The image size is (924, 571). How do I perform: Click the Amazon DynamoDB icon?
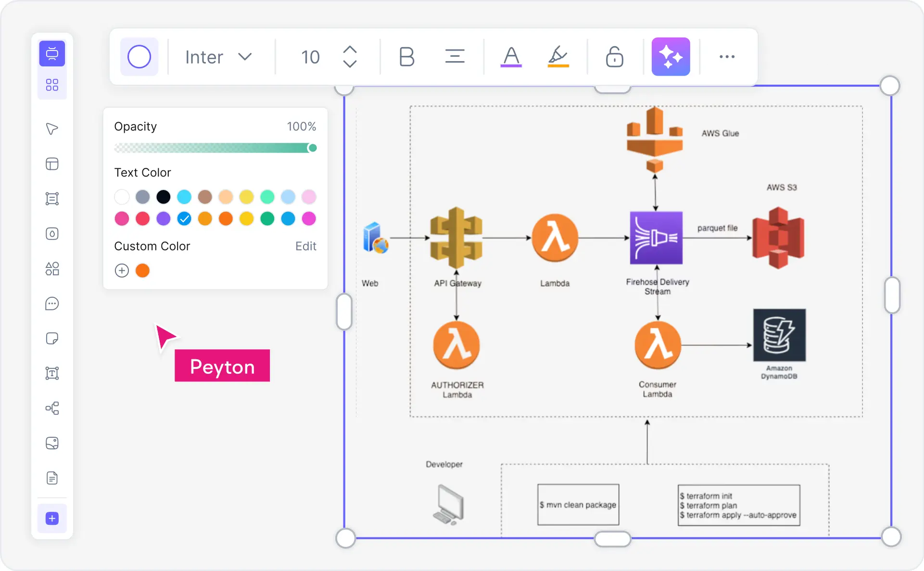[x=779, y=335]
